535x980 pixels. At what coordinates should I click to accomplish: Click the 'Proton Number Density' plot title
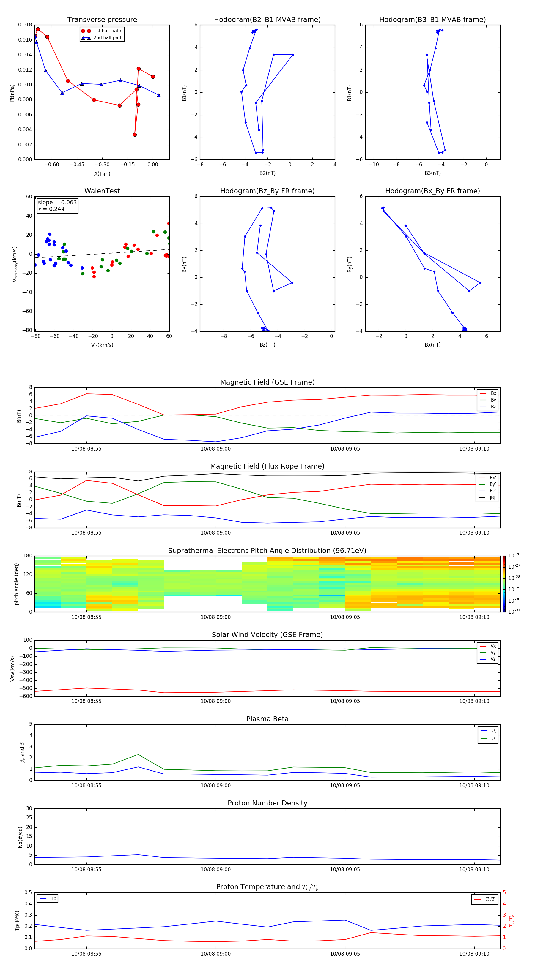tap(267, 803)
